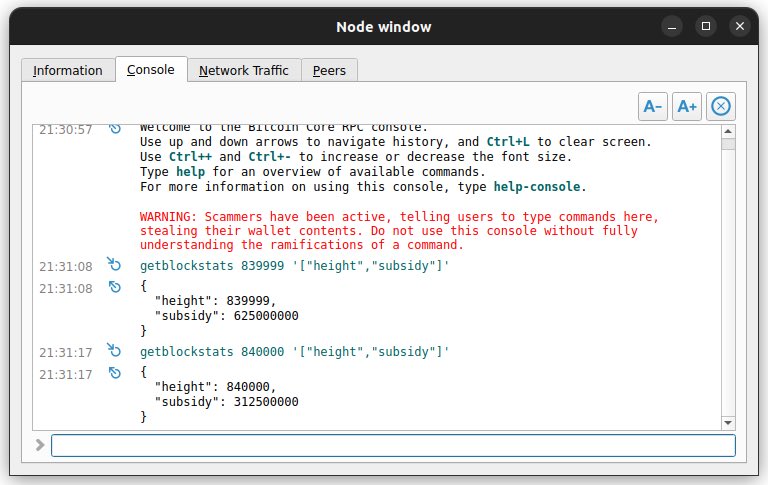Click the scrollbar up arrow in console output
Screen dimensions: 768x485
tap(728, 131)
